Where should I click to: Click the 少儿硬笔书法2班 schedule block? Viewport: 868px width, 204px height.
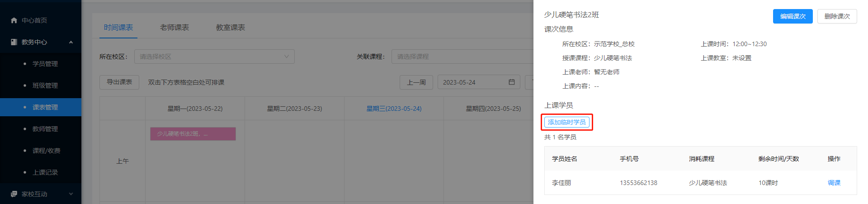(x=193, y=134)
